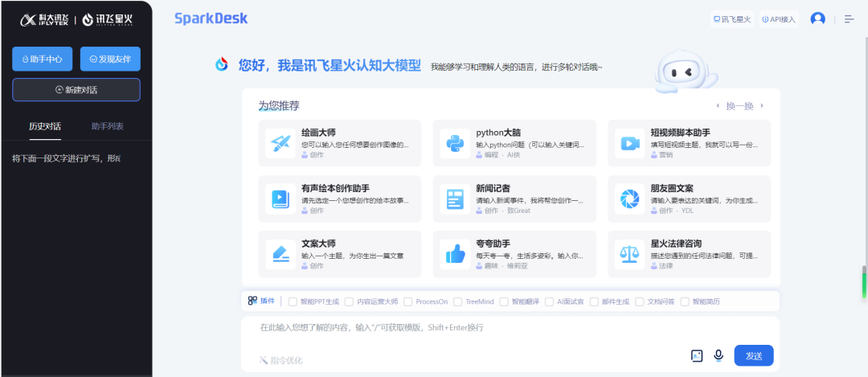Open the 讯飞星火 link in top bar
Image resolution: width=868 pixels, height=377 pixels.
[x=732, y=19]
